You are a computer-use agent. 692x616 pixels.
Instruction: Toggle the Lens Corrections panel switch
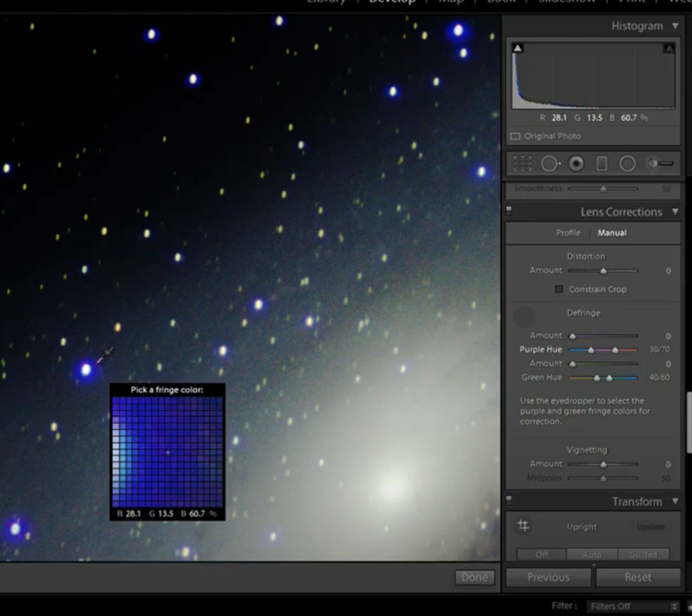click(510, 212)
